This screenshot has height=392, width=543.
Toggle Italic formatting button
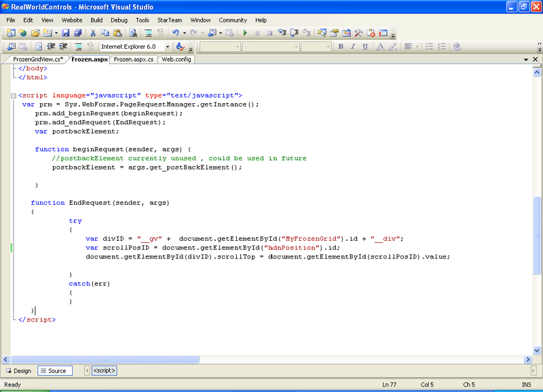353,46
